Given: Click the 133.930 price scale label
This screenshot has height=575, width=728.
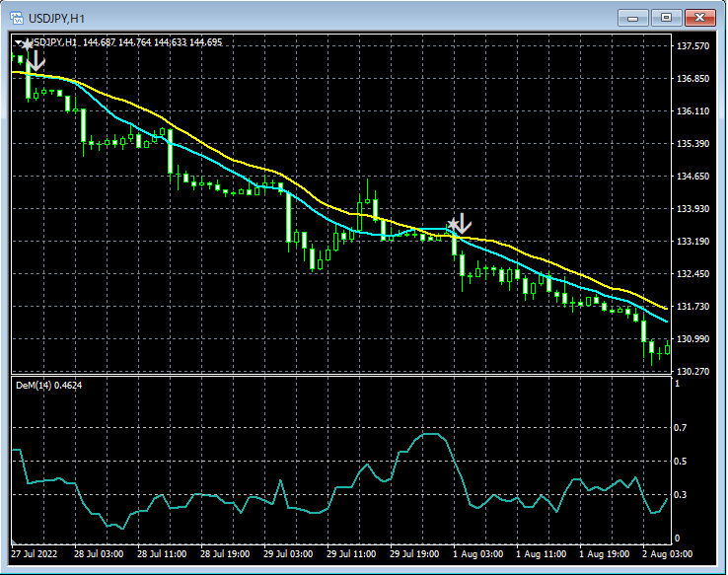Looking at the screenshot, I should (692, 208).
